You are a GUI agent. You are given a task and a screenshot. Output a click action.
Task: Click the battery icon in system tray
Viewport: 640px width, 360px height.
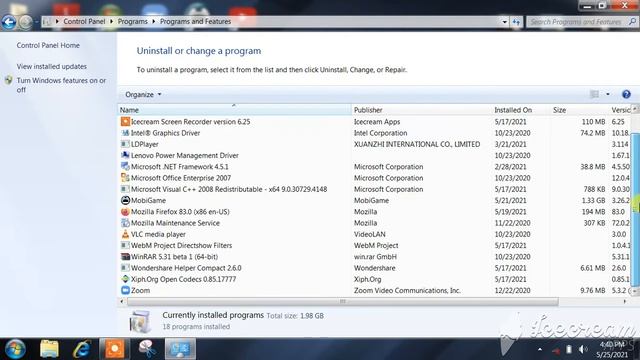click(569, 349)
